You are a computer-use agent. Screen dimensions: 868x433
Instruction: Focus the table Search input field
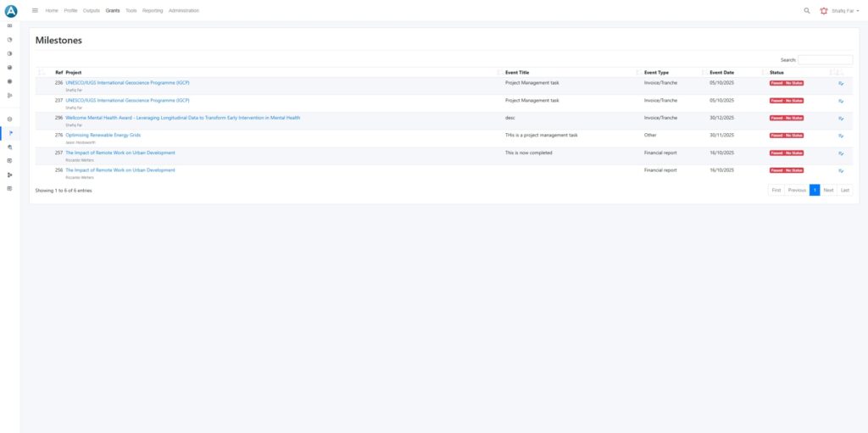[825, 60]
